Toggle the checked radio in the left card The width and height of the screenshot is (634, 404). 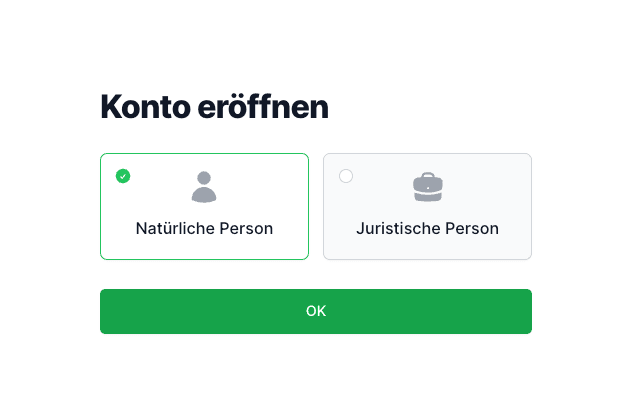(123, 176)
